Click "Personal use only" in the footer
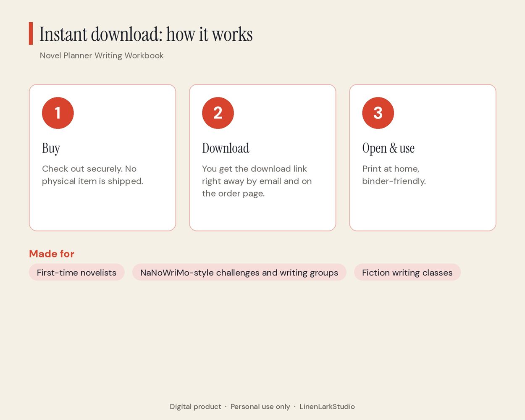Image resolution: width=525 pixels, height=420 pixels. coord(260,407)
